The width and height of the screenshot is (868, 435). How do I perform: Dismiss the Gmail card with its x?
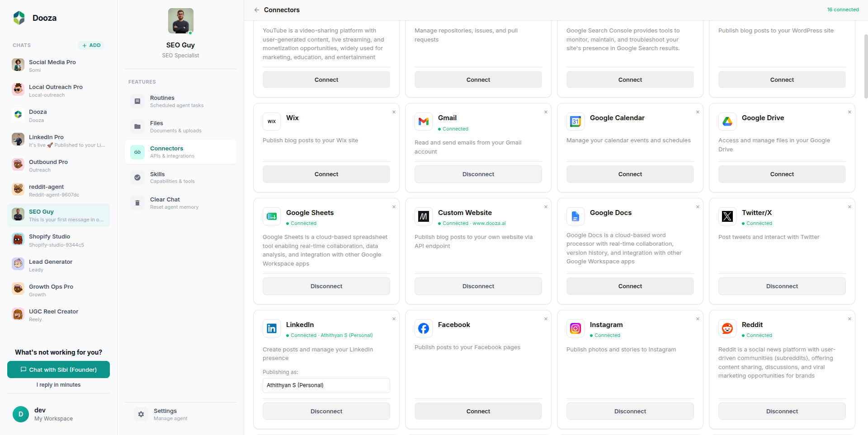click(x=546, y=112)
